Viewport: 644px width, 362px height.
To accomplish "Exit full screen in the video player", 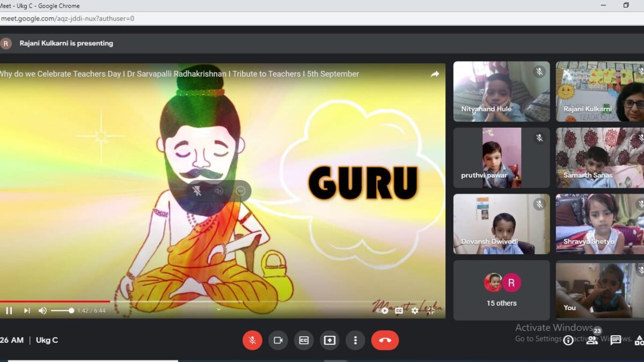I will pos(431,311).
